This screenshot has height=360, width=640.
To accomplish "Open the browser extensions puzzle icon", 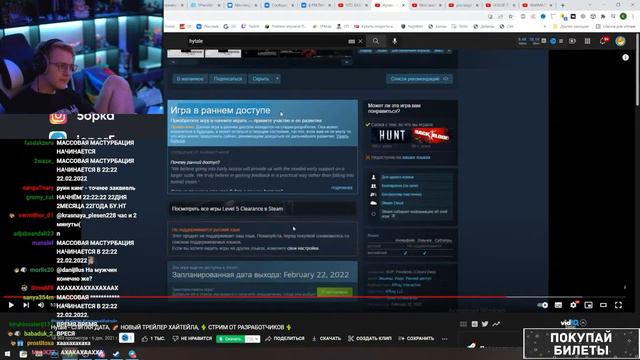I will tap(603, 16).
